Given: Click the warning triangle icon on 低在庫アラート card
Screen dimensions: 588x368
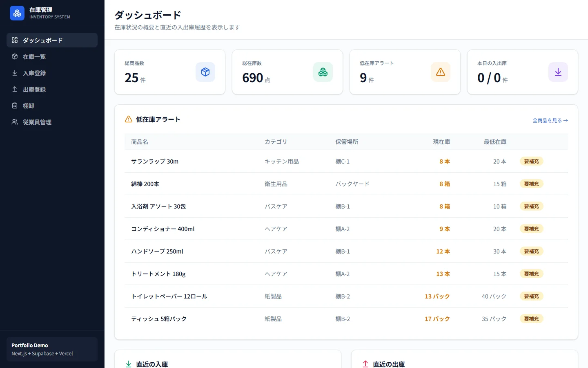Looking at the screenshot, I should pyautogui.click(x=441, y=72).
